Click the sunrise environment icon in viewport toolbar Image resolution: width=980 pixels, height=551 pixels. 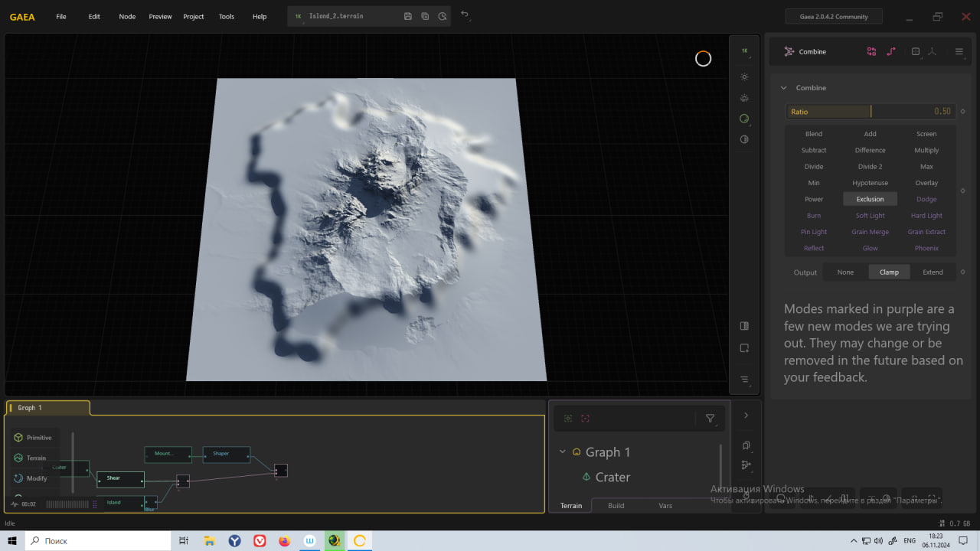click(744, 98)
